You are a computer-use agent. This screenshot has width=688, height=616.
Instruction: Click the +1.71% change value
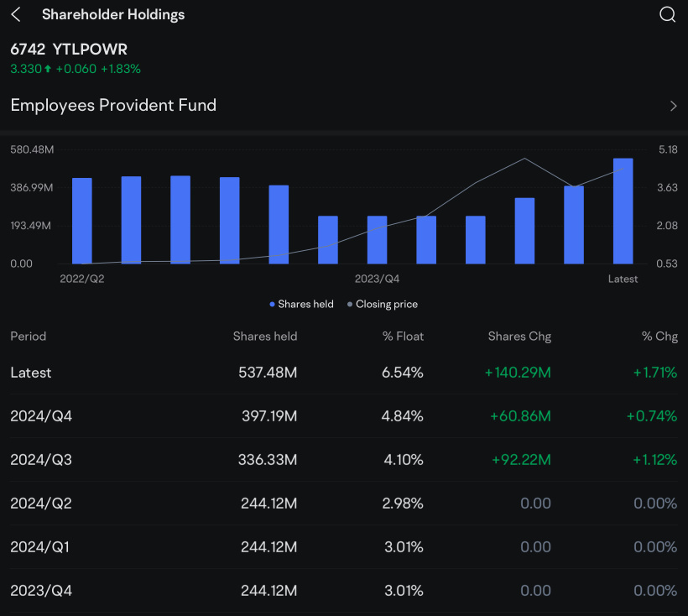tap(655, 373)
